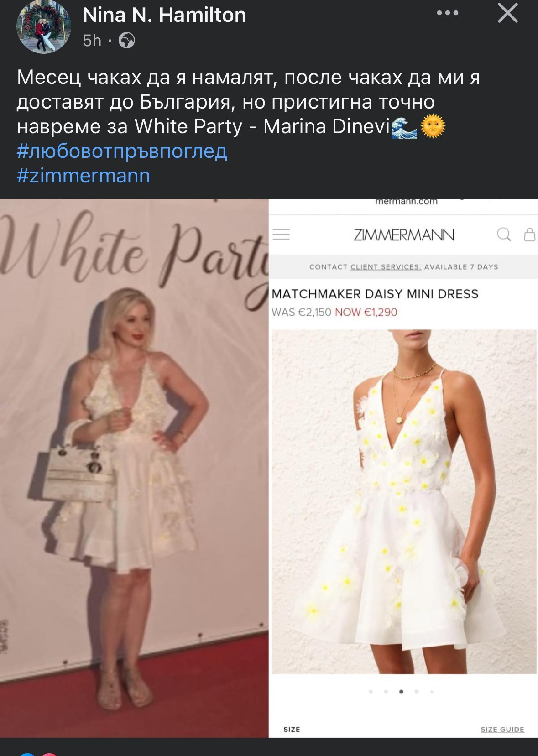Viewport: 538px width, 756px height.
Task: Open Nina N. Hamilton's profile picture
Action: (x=44, y=27)
